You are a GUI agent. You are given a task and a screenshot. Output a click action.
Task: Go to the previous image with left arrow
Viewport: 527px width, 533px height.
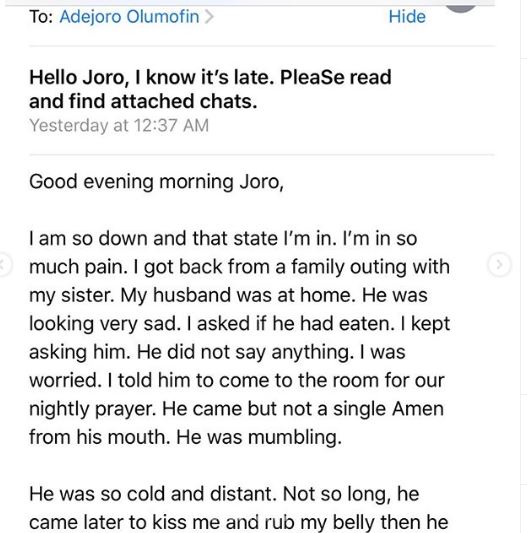[4, 264]
